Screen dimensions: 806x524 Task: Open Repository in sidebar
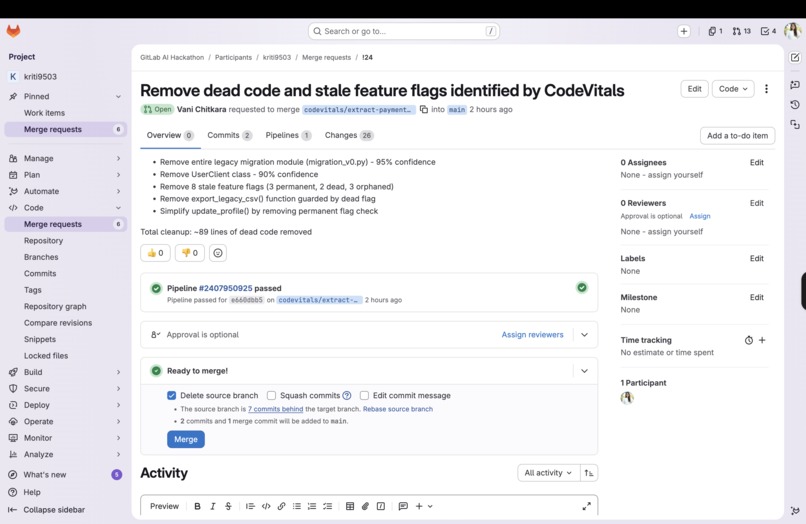pyautogui.click(x=43, y=241)
